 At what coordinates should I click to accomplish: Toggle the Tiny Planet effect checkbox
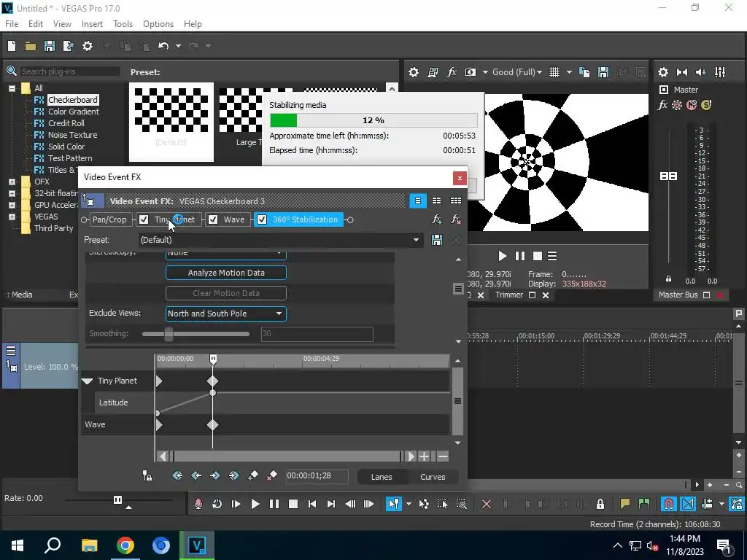[144, 219]
